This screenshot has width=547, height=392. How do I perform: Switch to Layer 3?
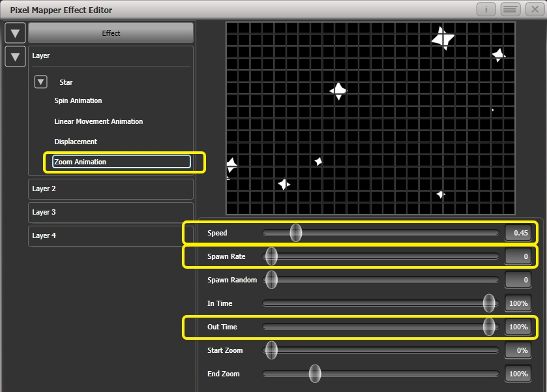pyautogui.click(x=110, y=212)
